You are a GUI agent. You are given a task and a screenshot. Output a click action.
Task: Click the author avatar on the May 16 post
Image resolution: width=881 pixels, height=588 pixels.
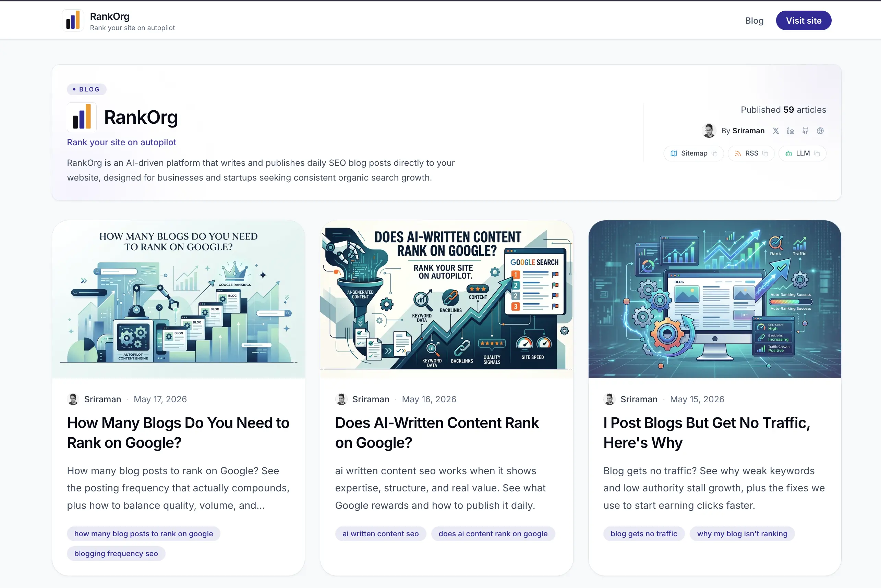341,399
